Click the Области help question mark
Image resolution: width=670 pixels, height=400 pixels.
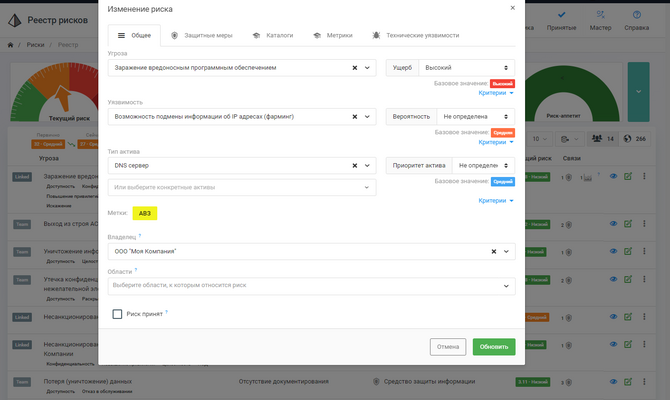pyautogui.click(x=136, y=270)
